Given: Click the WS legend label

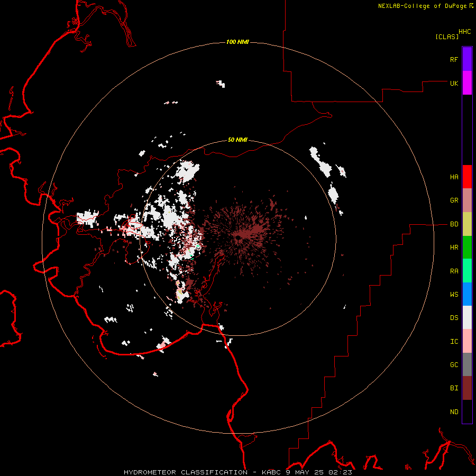Looking at the screenshot, I should 454,295.
